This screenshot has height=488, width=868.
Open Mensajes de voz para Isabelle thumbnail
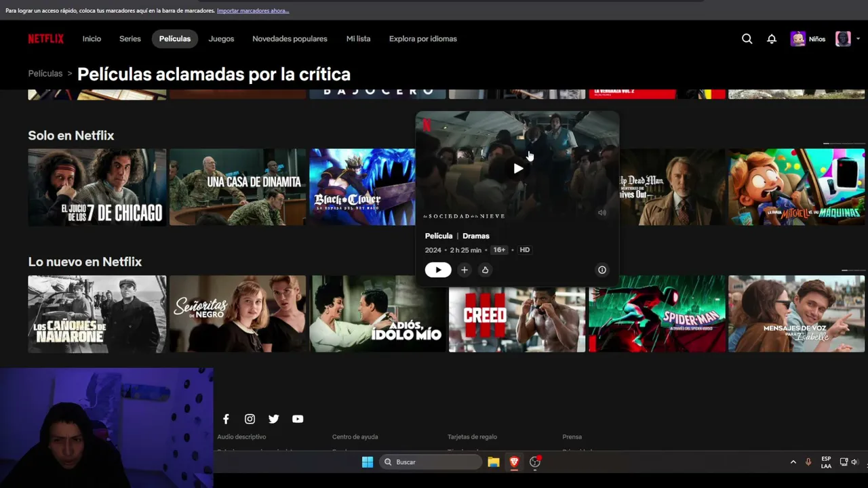click(797, 314)
